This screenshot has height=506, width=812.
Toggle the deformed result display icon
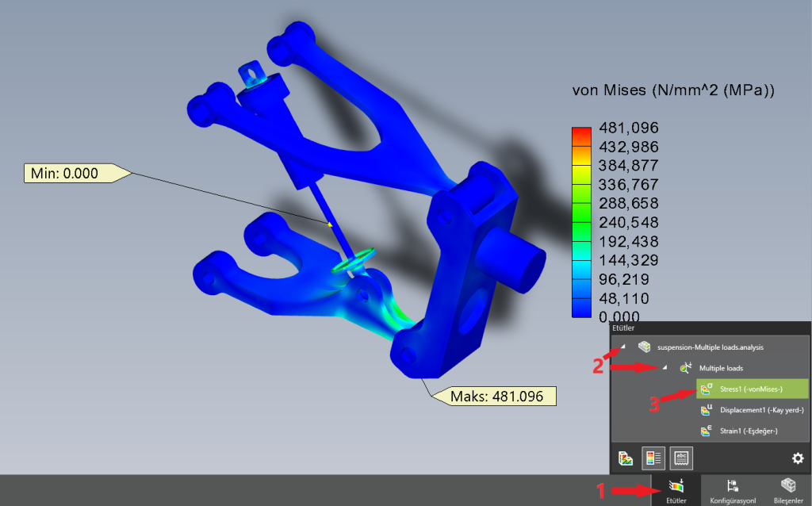626,458
